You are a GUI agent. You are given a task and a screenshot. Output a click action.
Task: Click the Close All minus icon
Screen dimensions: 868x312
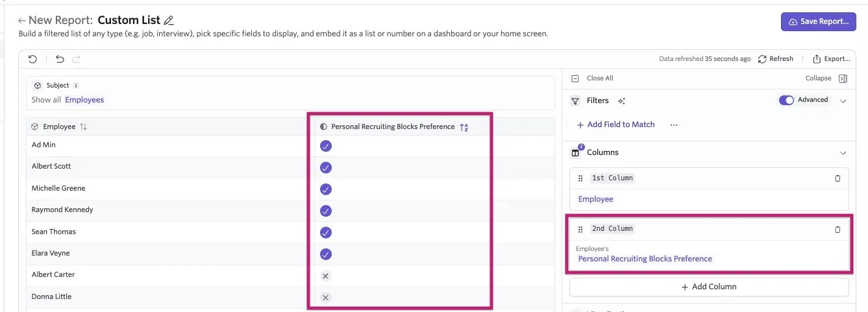(x=575, y=78)
